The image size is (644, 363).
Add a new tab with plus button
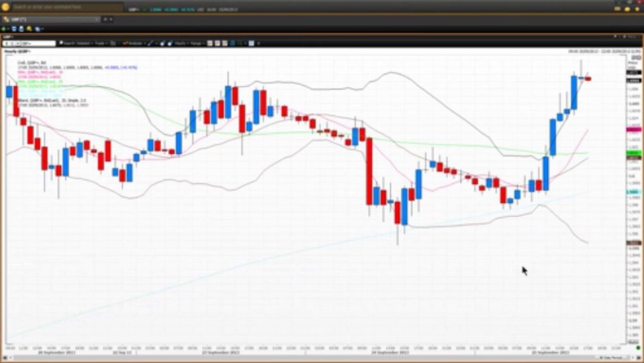pyautogui.click(x=105, y=19)
